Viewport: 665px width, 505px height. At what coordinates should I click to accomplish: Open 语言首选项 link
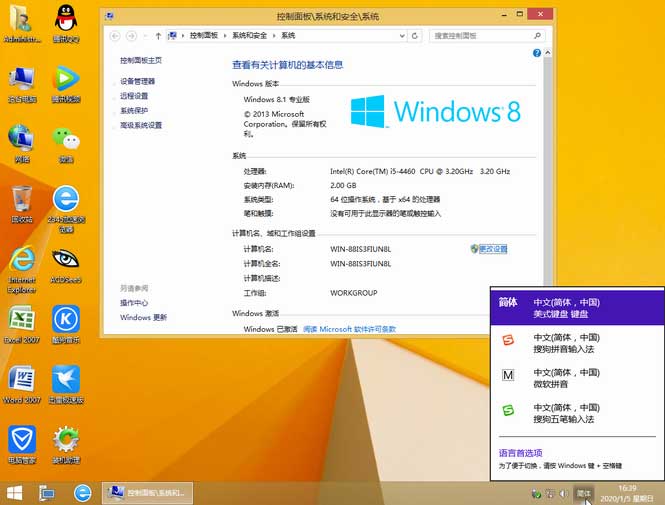coord(520,453)
